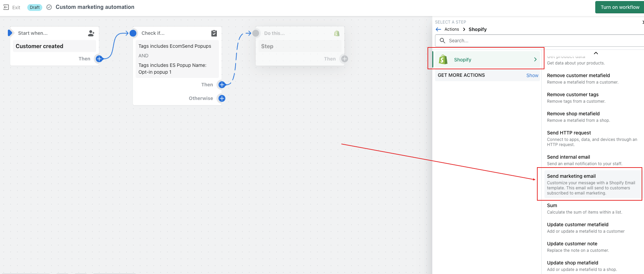Click the Get data about your products description
The height and width of the screenshot is (274, 644).
click(576, 63)
